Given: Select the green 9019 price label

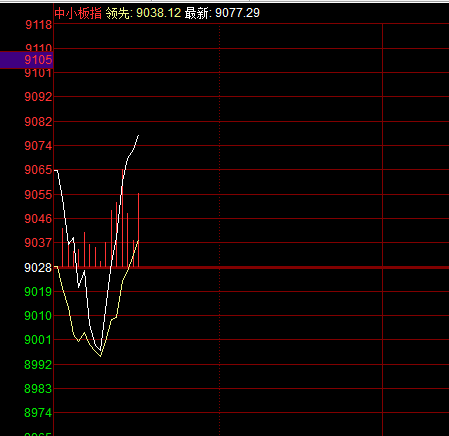Looking at the screenshot, I should click(38, 292).
